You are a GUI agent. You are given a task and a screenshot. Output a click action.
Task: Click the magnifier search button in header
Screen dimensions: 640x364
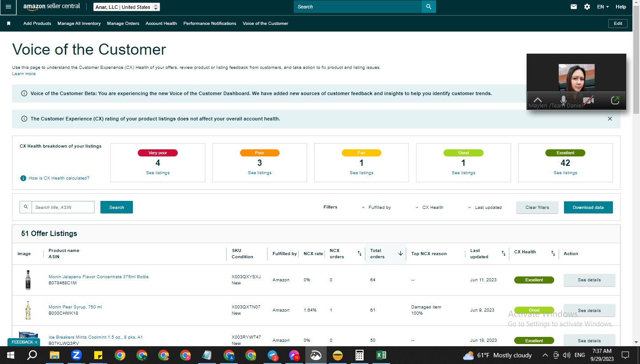point(428,7)
